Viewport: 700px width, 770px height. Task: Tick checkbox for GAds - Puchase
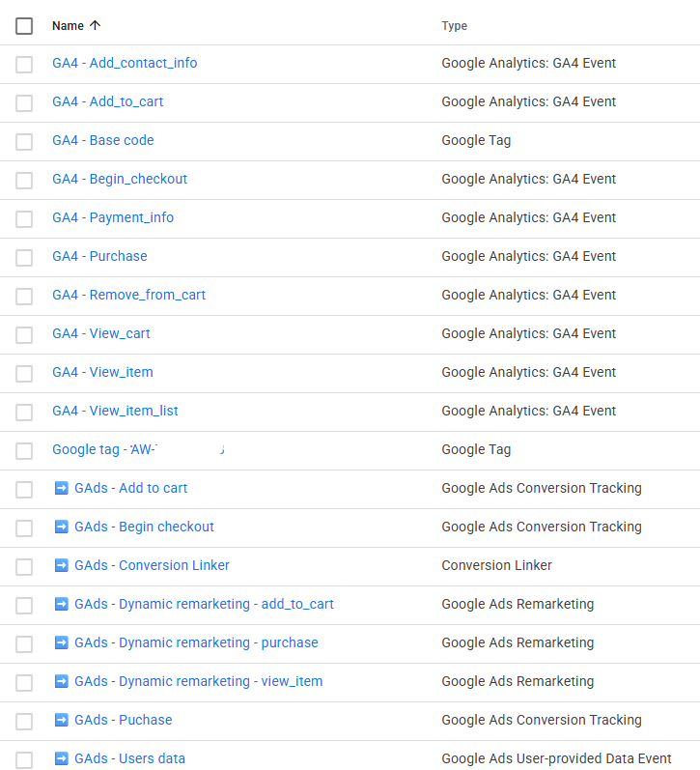24,722
